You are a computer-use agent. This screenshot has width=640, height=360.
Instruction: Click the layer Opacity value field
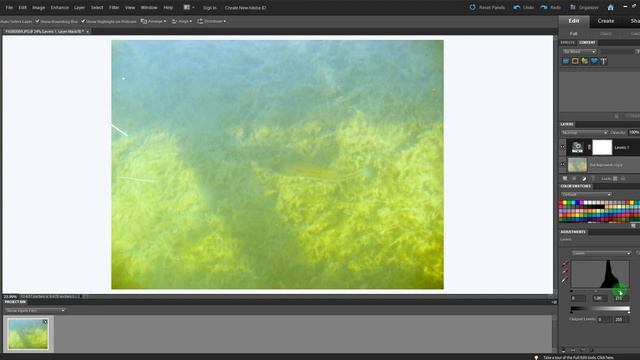pos(634,133)
